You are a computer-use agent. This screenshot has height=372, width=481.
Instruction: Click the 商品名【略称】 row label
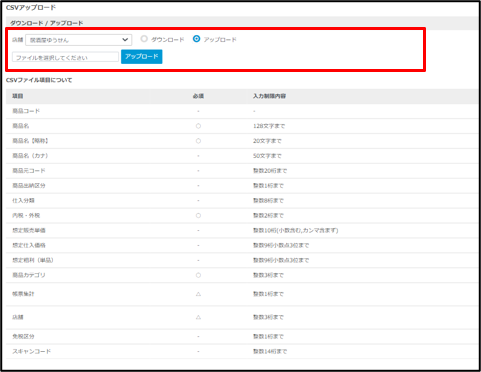[x=31, y=141]
